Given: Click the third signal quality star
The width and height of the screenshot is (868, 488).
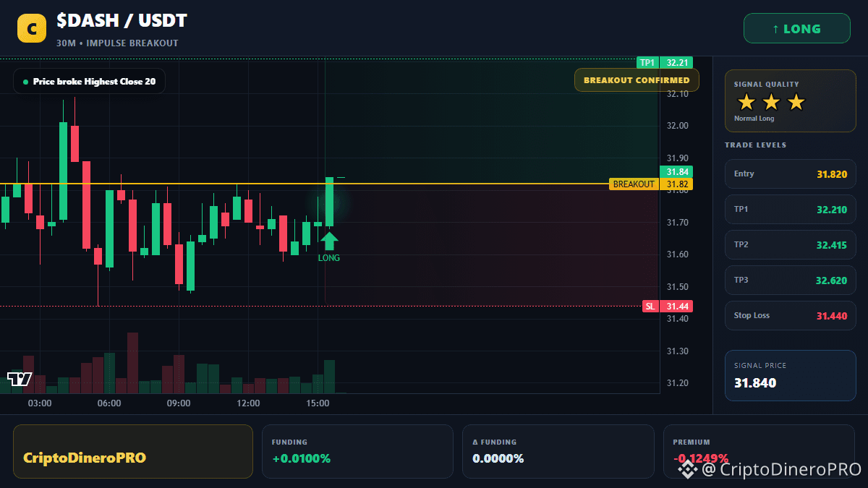Looking at the screenshot, I should coord(796,102).
